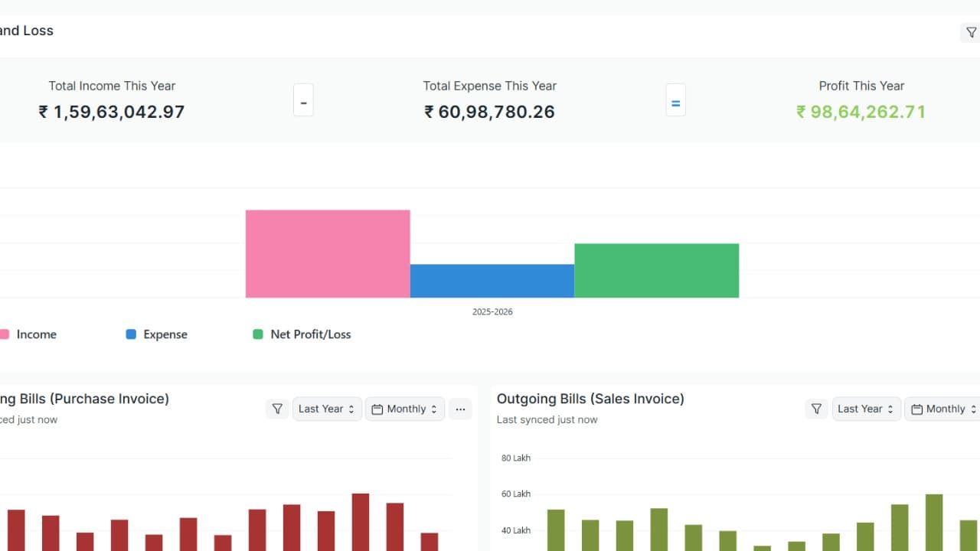This screenshot has height=551, width=980.
Task: Select the Outgoing Bills (Sales Invoice) heading
Action: [590, 399]
